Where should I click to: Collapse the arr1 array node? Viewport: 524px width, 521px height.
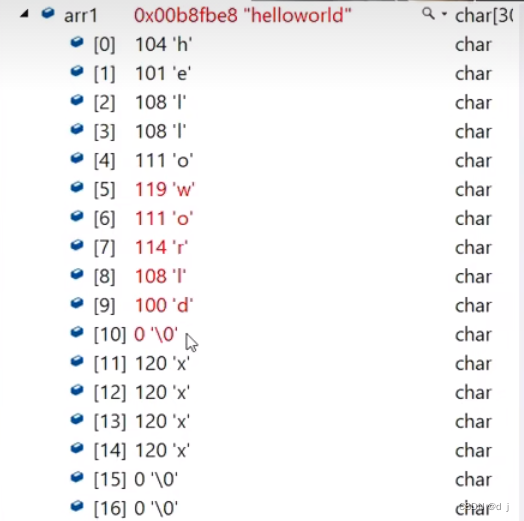coord(24,14)
